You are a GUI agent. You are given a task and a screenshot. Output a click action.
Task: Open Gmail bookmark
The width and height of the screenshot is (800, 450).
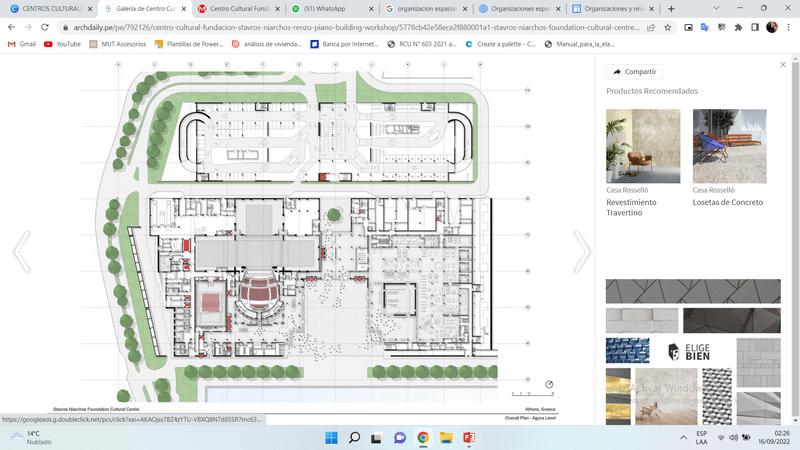tap(21, 44)
